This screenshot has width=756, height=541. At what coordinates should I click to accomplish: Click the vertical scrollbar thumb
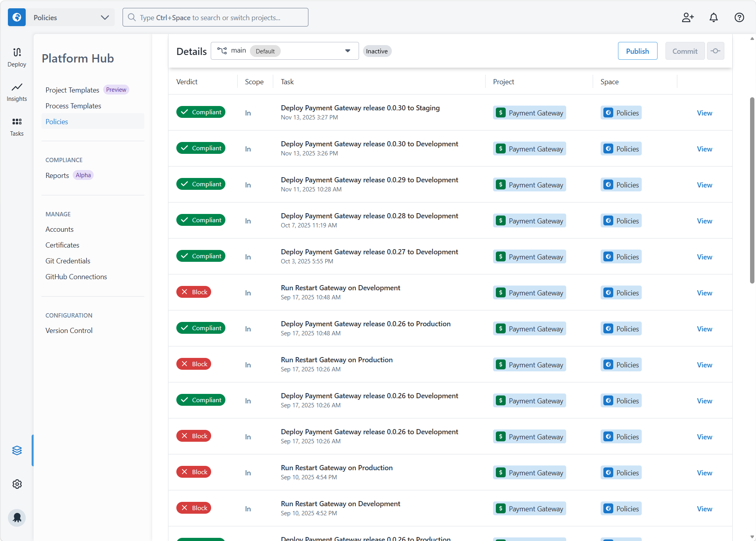752,190
